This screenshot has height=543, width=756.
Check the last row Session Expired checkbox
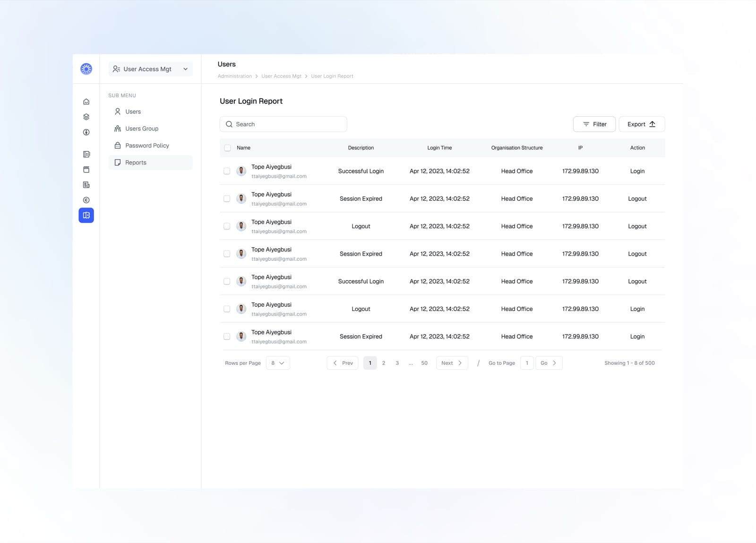coord(227,336)
